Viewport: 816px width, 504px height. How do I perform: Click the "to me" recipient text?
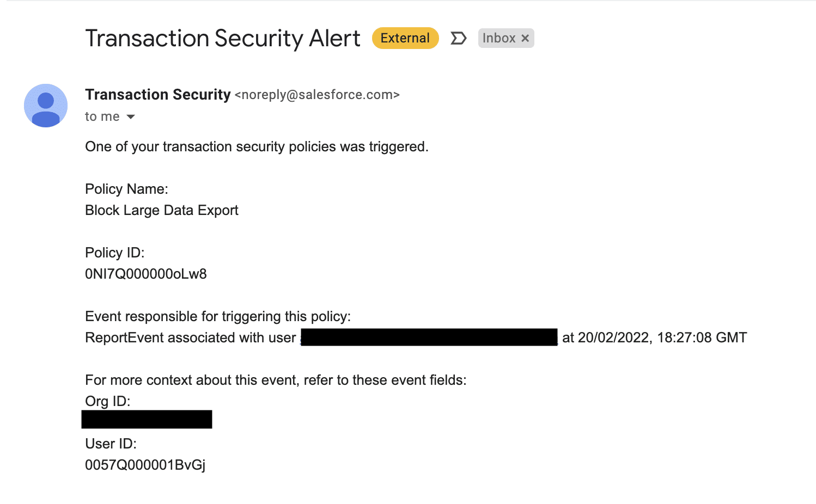coord(102,116)
